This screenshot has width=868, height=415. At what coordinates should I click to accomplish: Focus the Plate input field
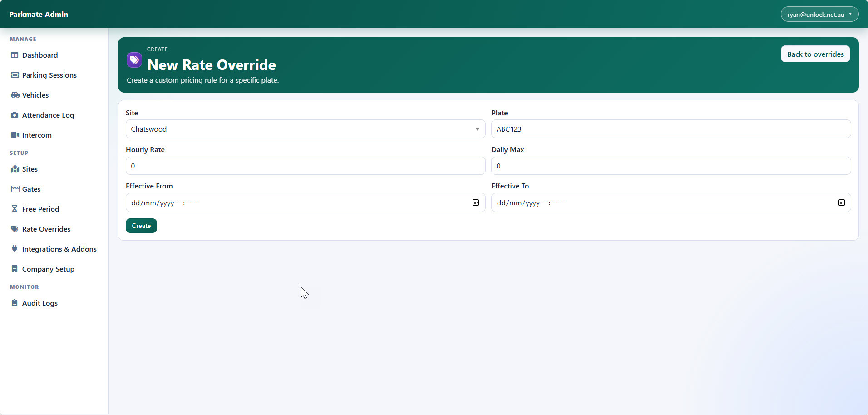click(671, 129)
